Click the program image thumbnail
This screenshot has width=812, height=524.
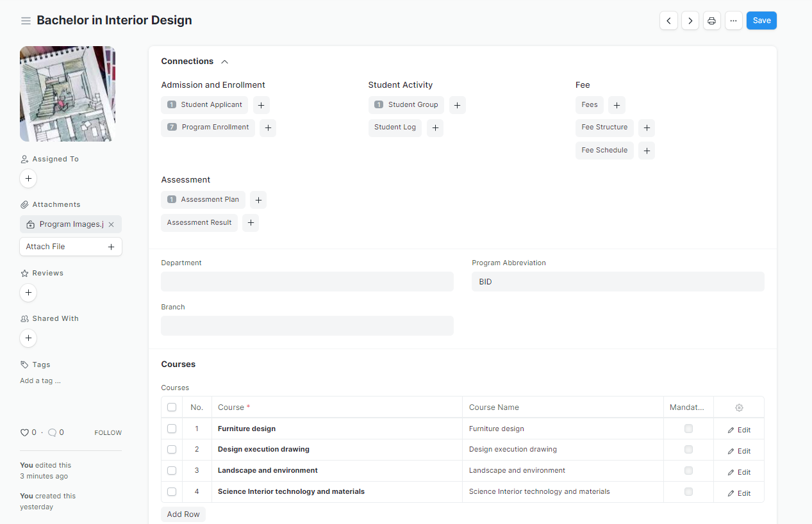pyautogui.click(x=67, y=94)
